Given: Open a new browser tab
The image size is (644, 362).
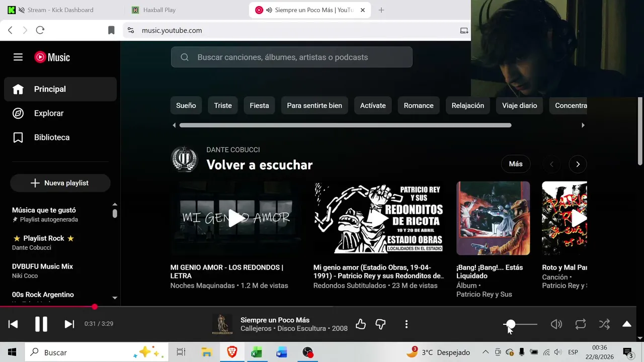Looking at the screenshot, I should (x=381, y=10).
